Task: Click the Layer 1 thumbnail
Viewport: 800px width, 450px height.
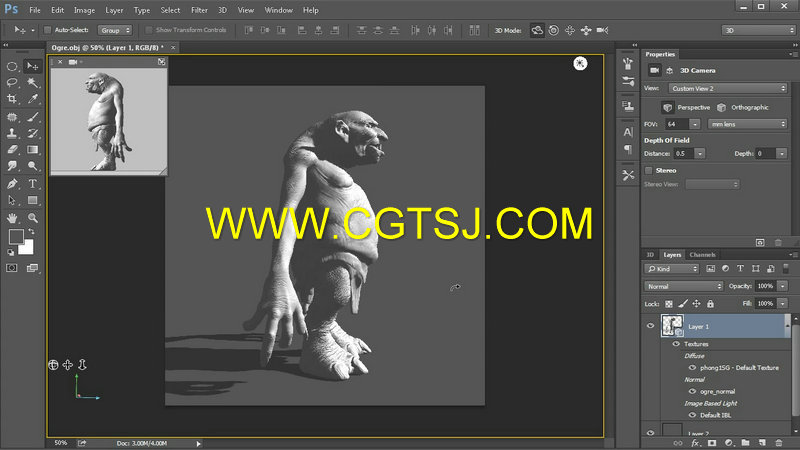Action: (x=672, y=326)
